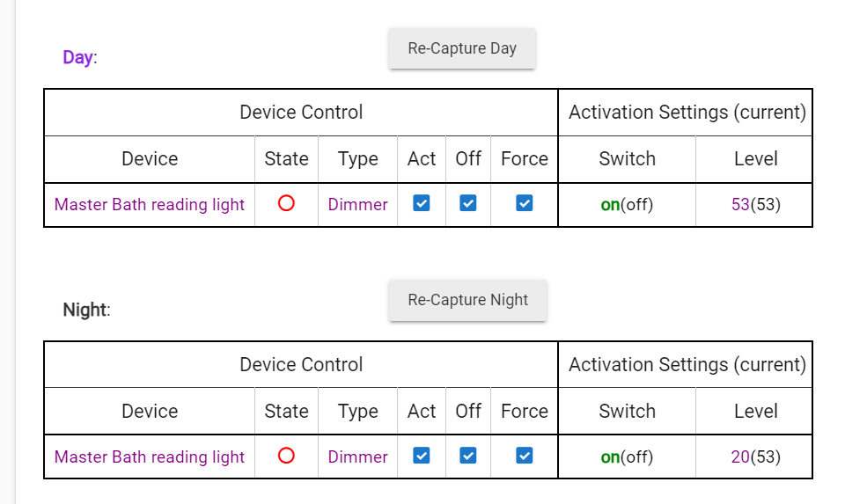Toggle the Off checkbox in Day table
Image resolution: width=845 pixels, height=504 pixels.
pyautogui.click(x=467, y=203)
